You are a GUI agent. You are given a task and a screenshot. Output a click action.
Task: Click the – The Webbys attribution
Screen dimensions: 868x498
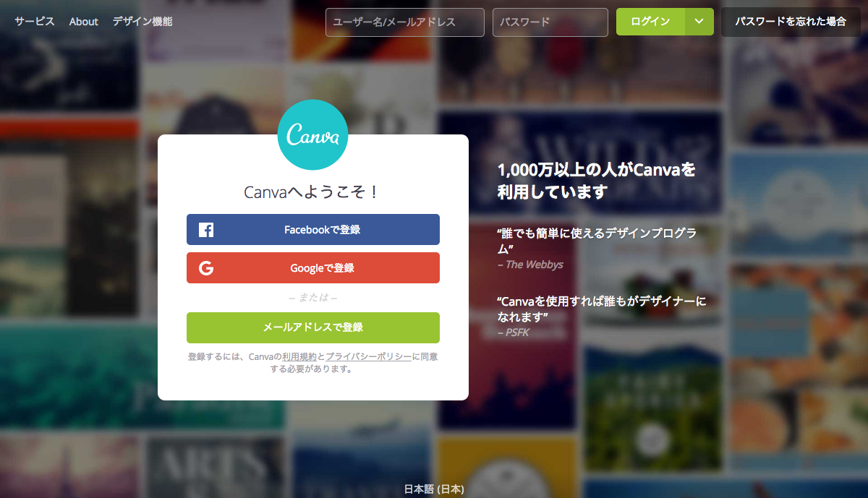click(x=530, y=265)
